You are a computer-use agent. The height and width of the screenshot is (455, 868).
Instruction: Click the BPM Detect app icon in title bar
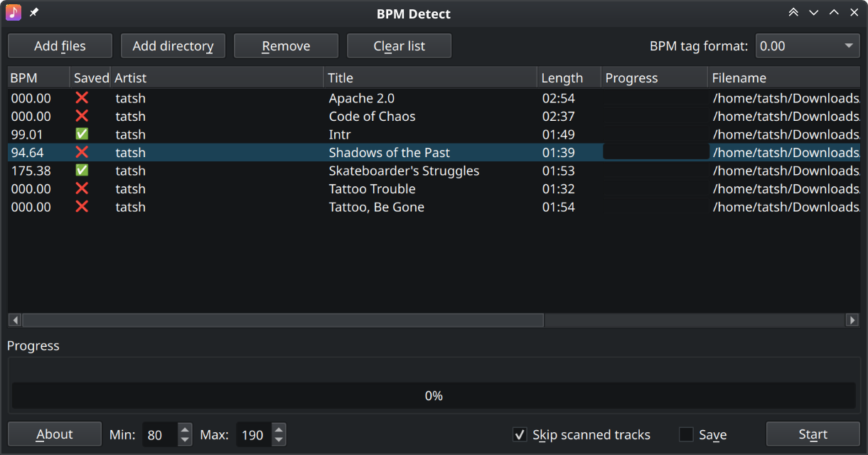coord(14,13)
